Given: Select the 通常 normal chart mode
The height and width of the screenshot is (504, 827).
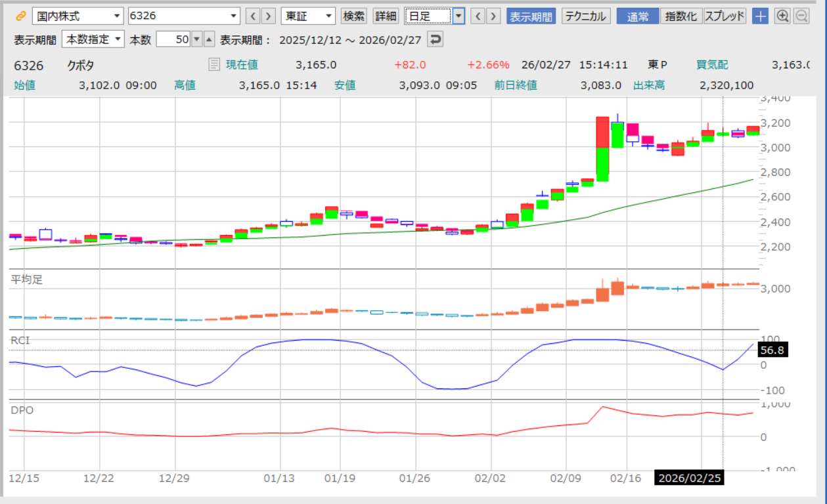Looking at the screenshot, I should click(x=638, y=16).
